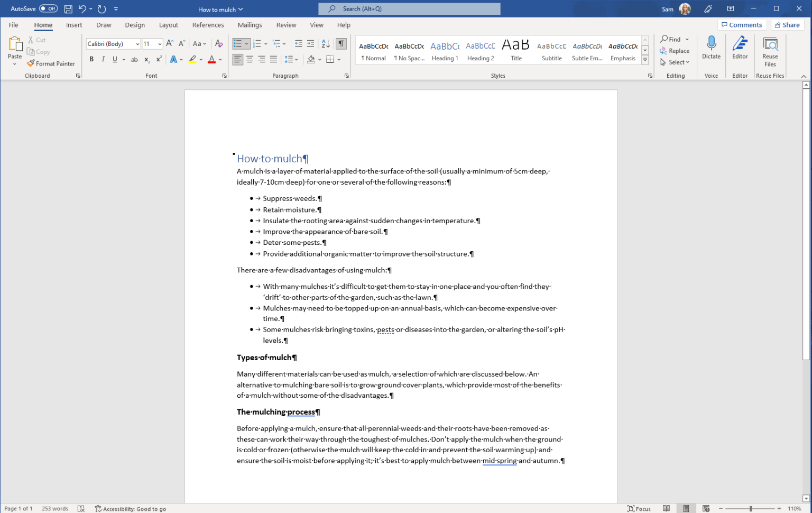
Task: Select the Format Painter tool
Action: (51, 63)
